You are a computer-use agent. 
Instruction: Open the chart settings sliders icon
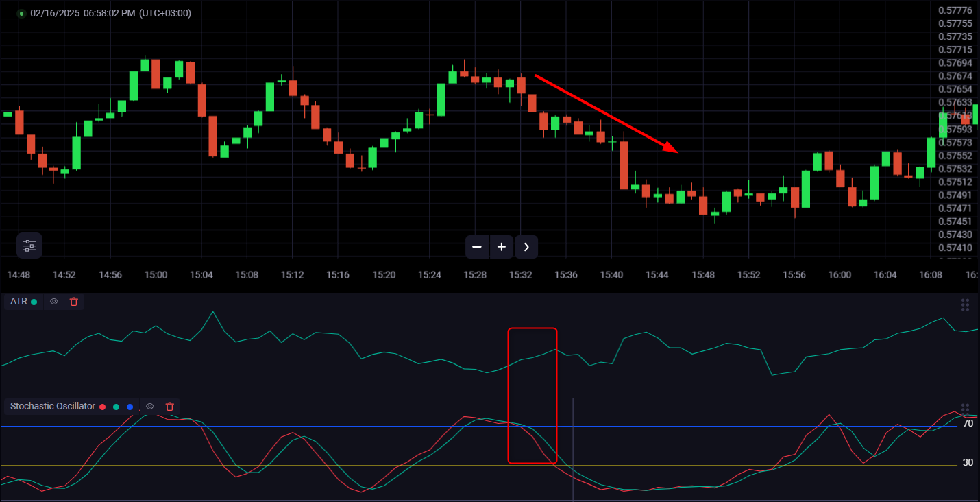pyautogui.click(x=29, y=245)
